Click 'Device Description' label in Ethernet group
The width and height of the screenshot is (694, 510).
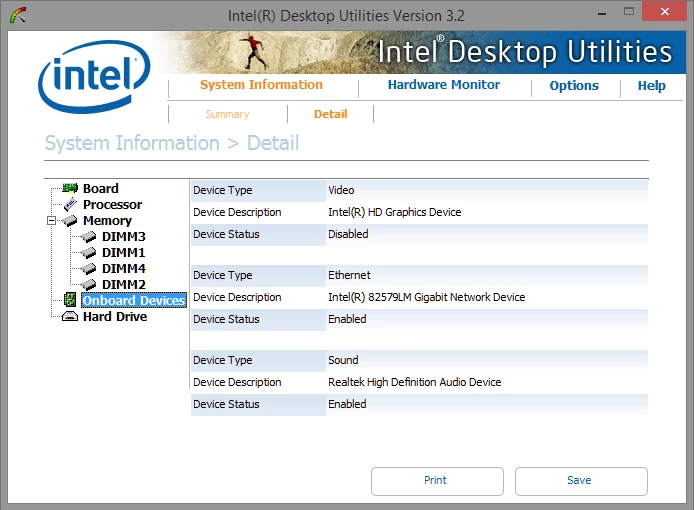(237, 298)
